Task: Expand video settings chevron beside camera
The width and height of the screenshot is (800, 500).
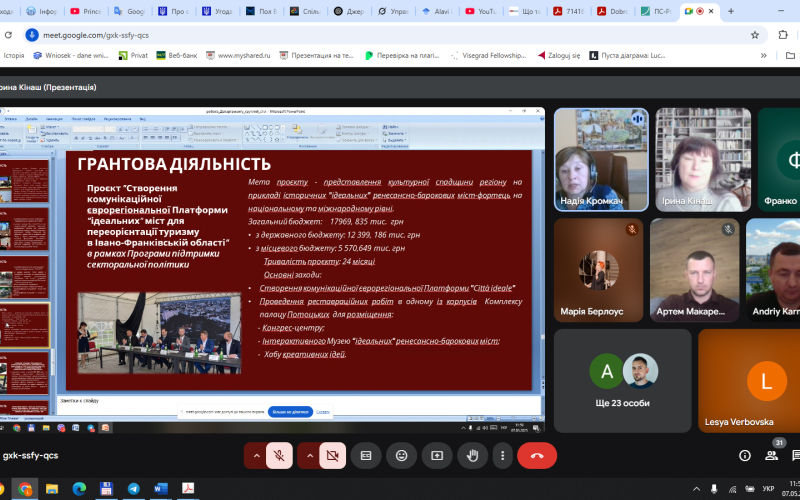Action: pos(309,456)
